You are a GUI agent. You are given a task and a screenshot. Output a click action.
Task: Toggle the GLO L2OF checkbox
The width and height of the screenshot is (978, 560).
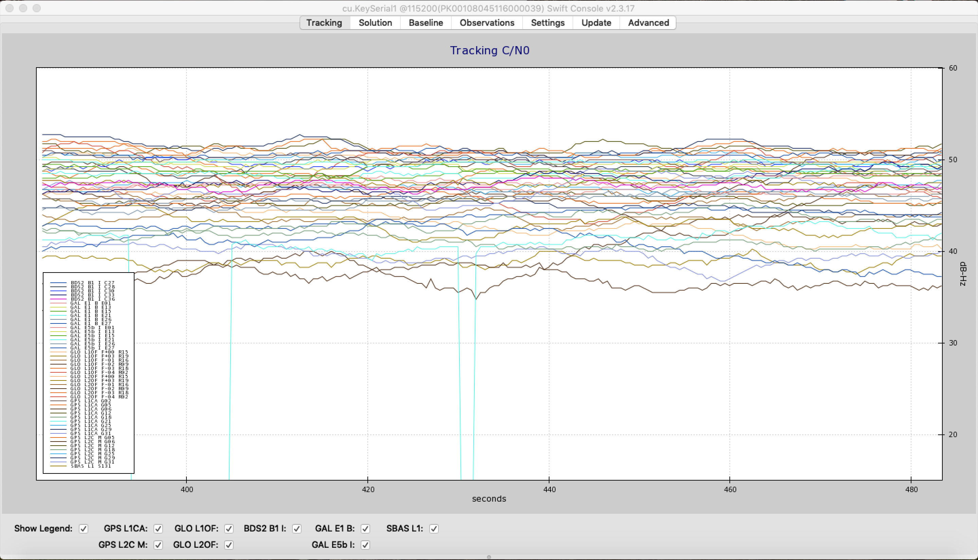click(229, 545)
